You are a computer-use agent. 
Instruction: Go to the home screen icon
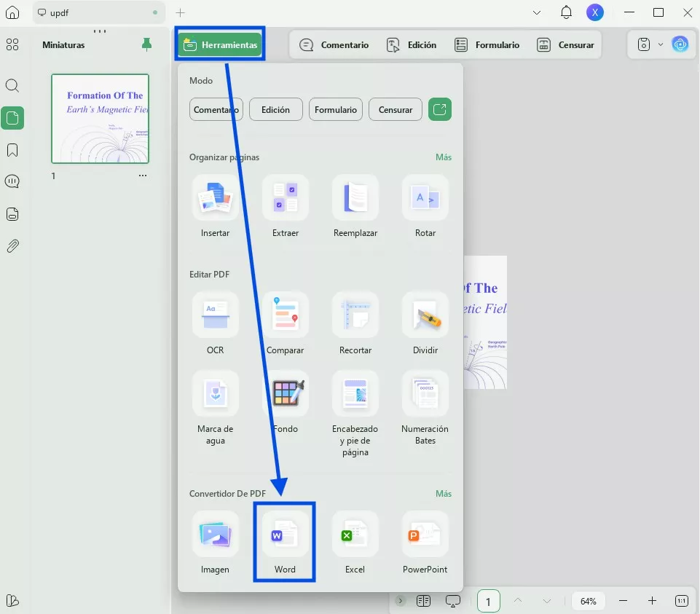[x=12, y=12]
